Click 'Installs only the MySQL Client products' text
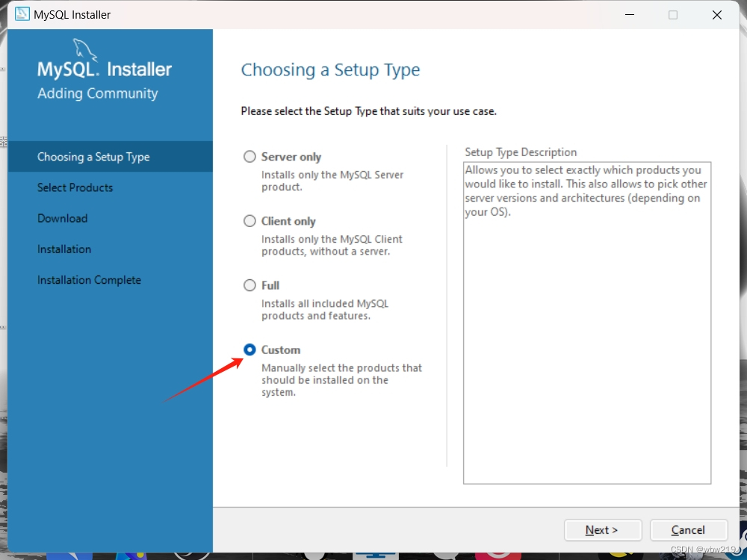The image size is (747, 560). (332, 245)
